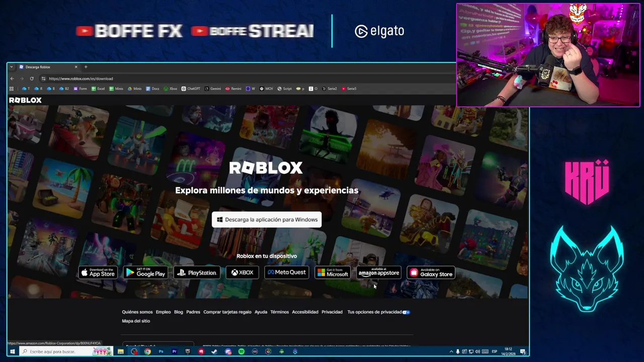
Task: Open the Script bookmark
Action: click(x=284, y=88)
